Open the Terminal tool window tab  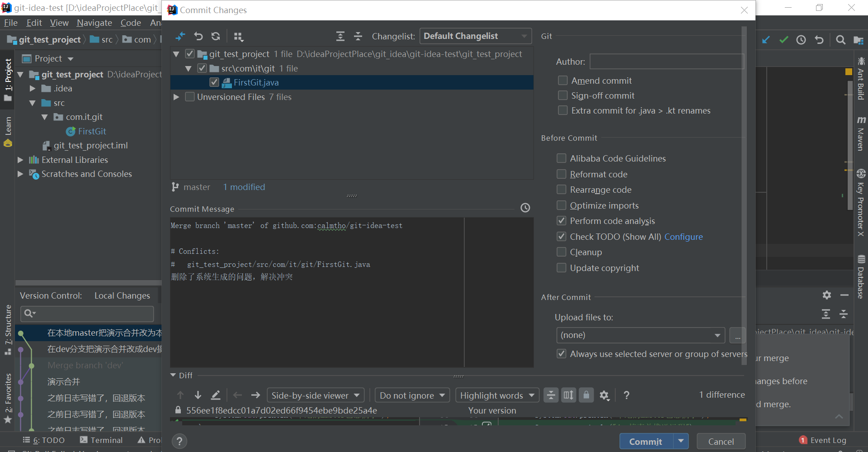coord(101,440)
